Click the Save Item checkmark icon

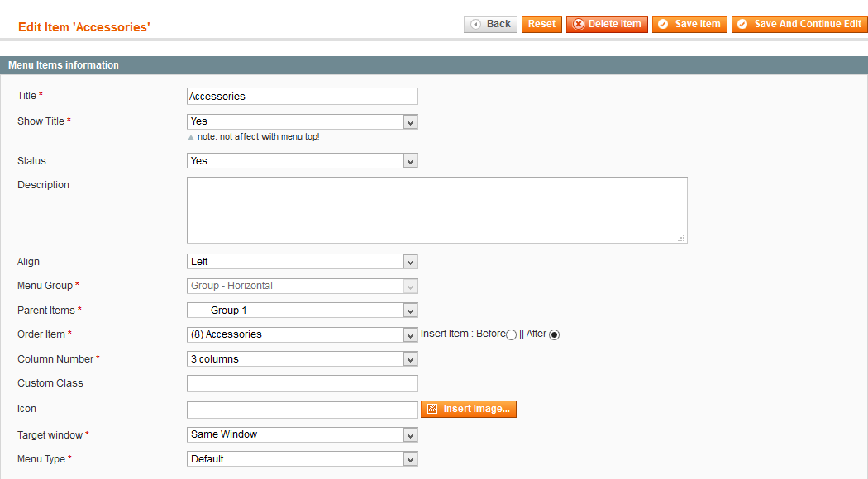(663, 24)
